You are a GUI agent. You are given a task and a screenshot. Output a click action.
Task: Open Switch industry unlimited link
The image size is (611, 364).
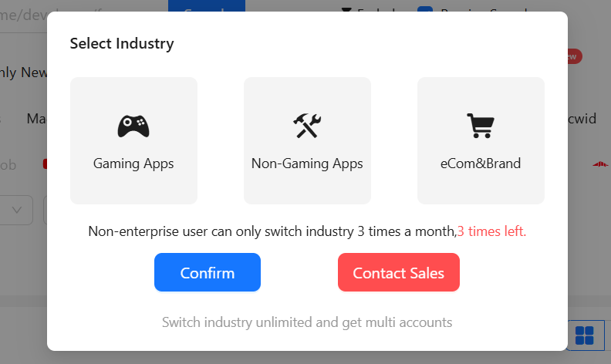(x=307, y=322)
